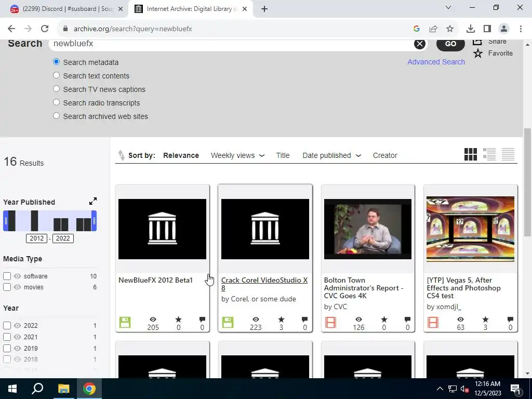The width and height of the screenshot is (532, 399).
Task: Open Crack Corel VideoStudio X8 item
Action: (x=264, y=284)
